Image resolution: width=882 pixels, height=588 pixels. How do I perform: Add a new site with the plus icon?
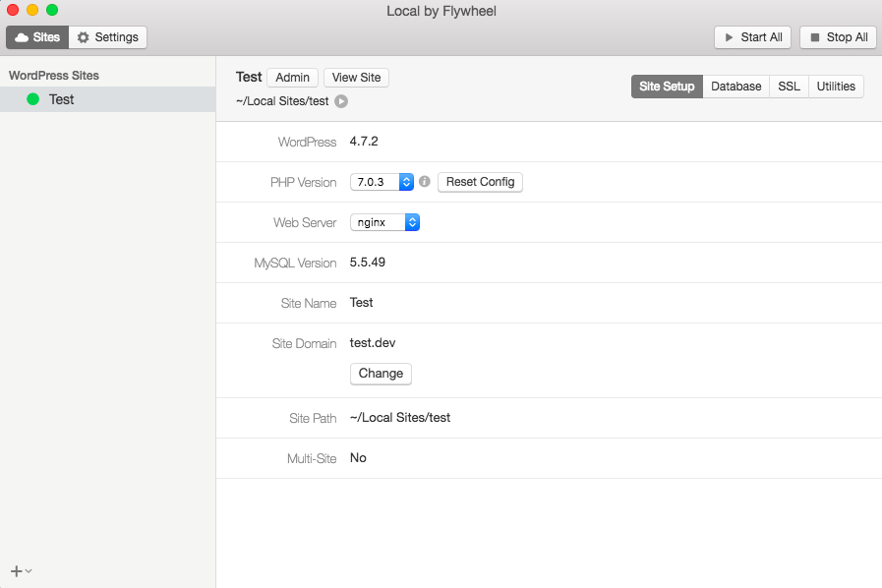[17, 571]
